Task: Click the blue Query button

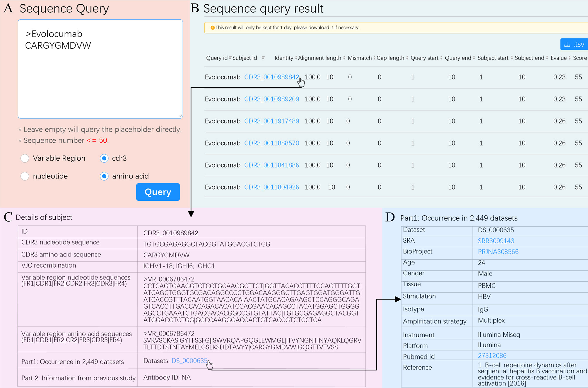Action: [x=158, y=192]
